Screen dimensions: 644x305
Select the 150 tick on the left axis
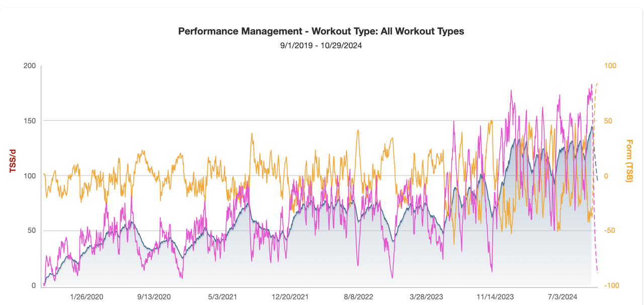click(31, 121)
